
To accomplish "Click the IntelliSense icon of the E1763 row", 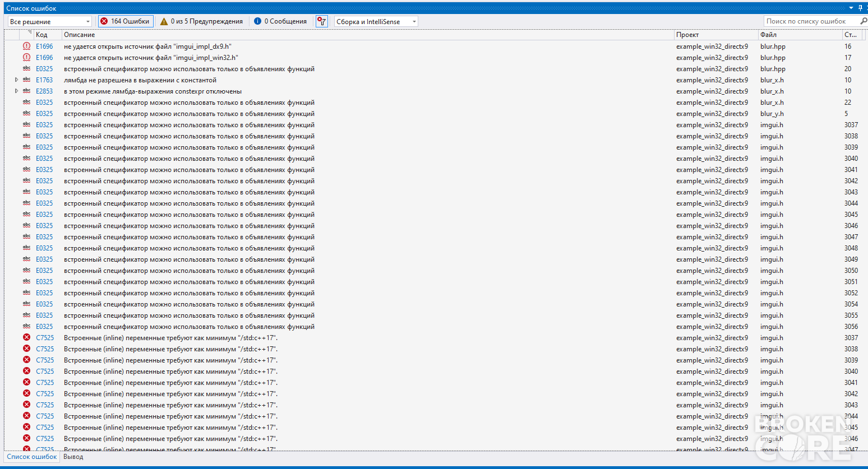I will click(x=26, y=80).
